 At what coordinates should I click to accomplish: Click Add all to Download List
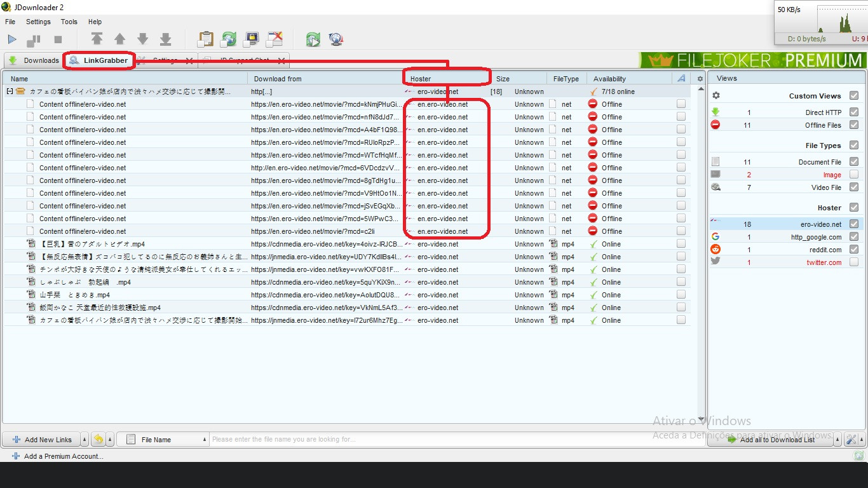click(x=770, y=439)
